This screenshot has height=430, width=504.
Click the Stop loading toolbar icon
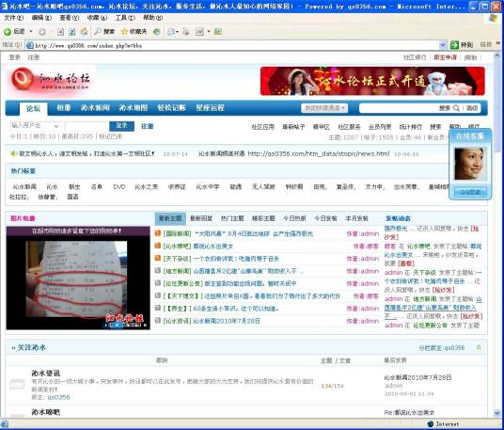click(60, 32)
